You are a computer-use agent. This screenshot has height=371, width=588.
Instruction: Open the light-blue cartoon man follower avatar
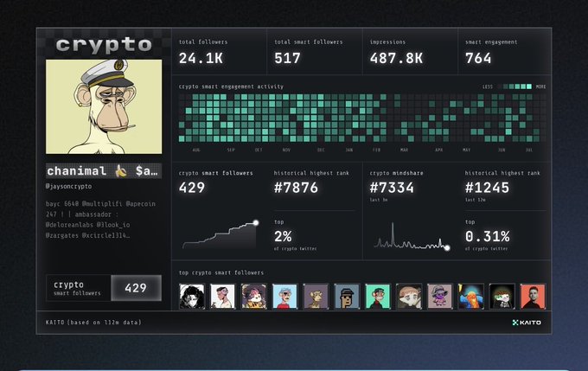[285, 297]
